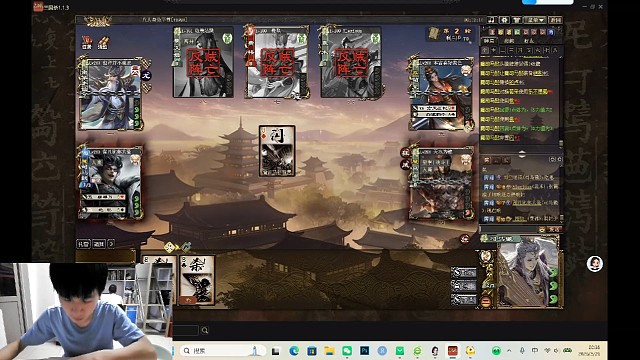Viewport: 640px width, 360px height.
Task: Show hidden system tray icons
Action: click(x=509, y=351)
